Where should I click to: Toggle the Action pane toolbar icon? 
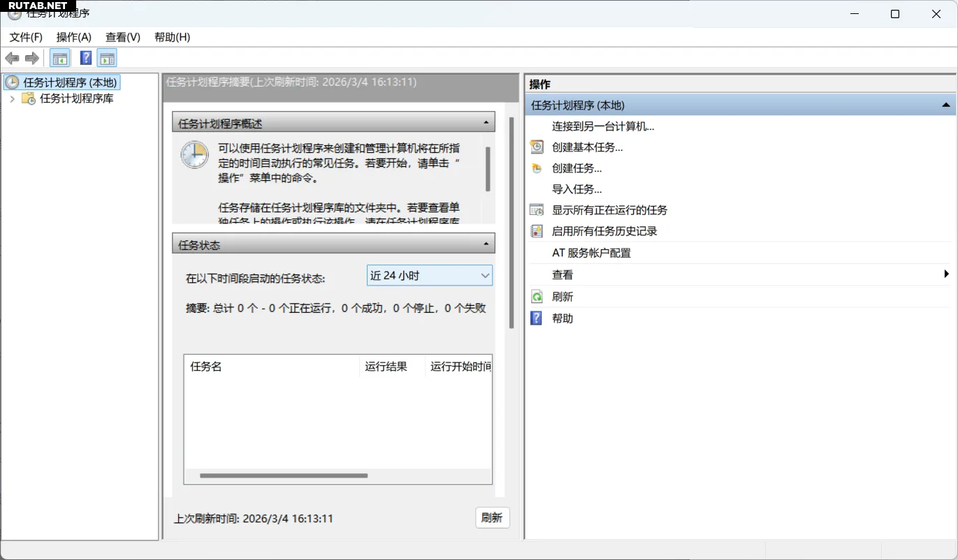107,58
